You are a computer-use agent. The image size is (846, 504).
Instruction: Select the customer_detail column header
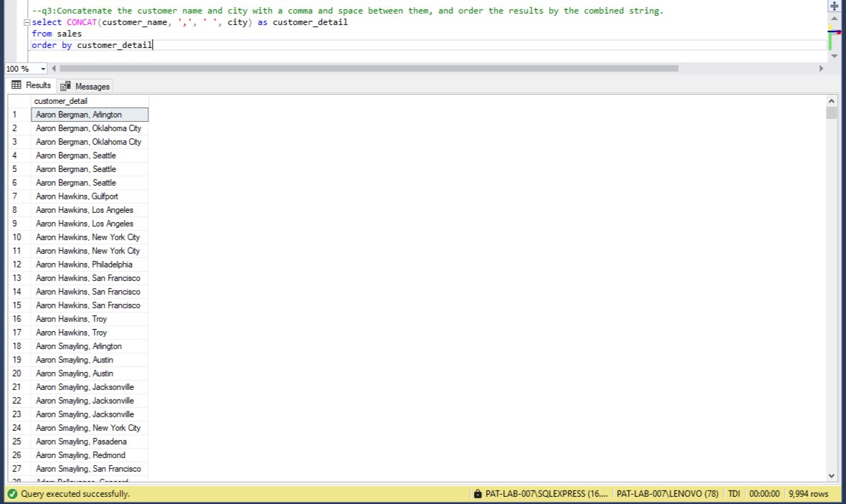click(x=90, y=101)
